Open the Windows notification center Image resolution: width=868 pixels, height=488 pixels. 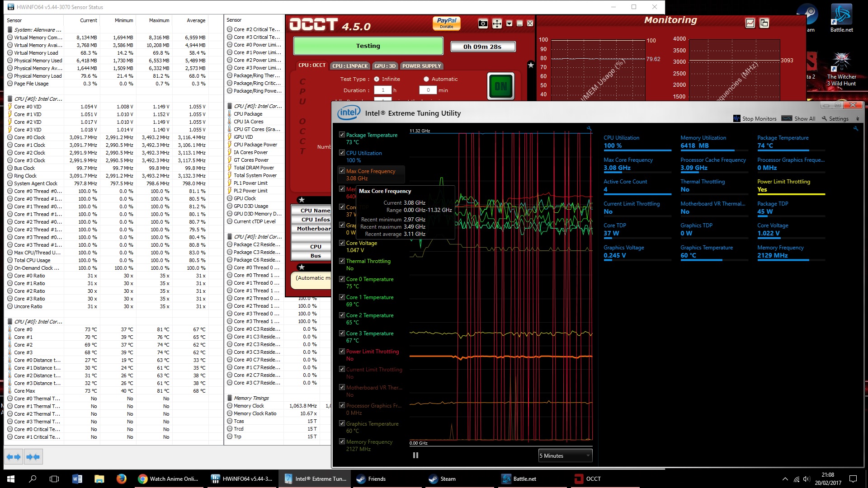(853, 479)
